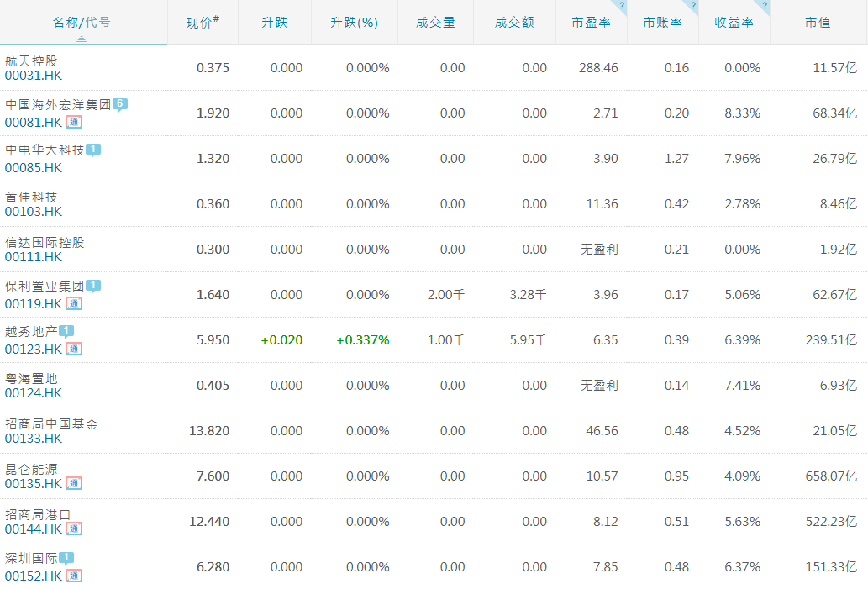This screenshot has width=868, height=589.
Task: Open the comment bubble on 保利置业集团
Action: (x=93, y=287)
